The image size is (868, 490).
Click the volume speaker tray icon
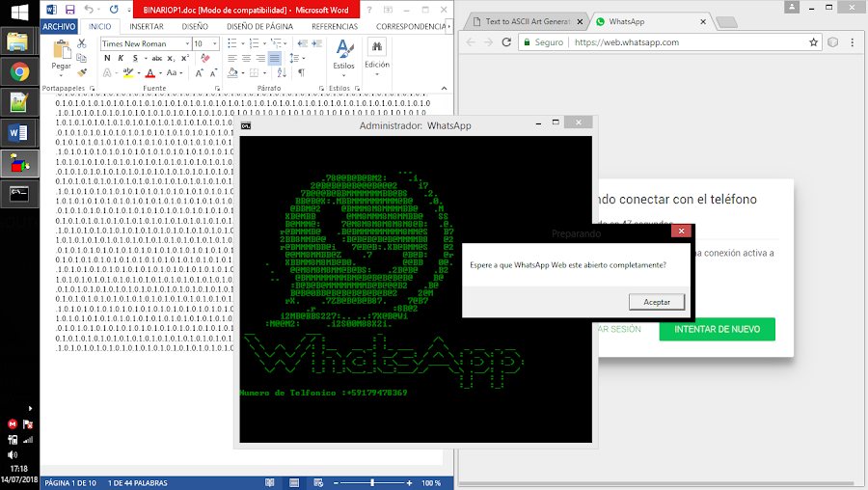(13, 455)
